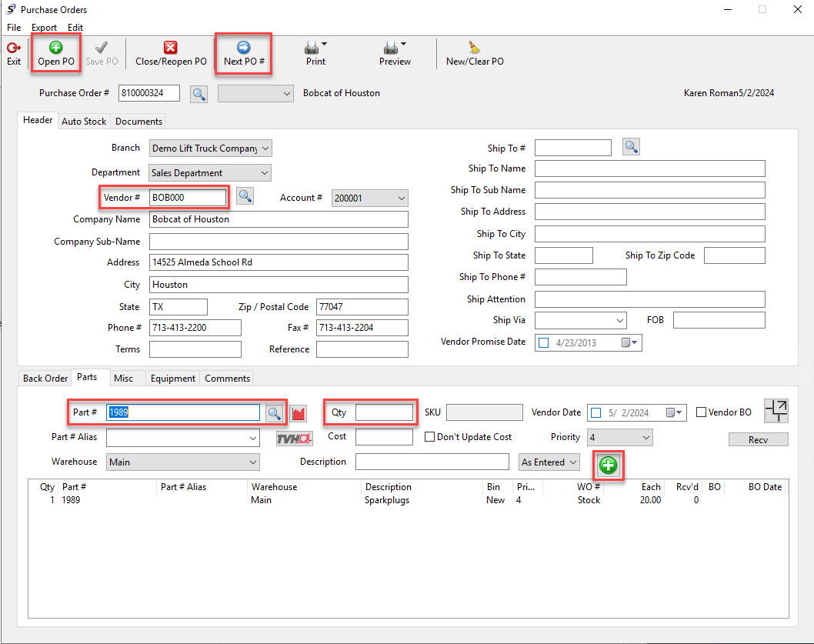Click the Part # input field
The width and height of the screenshot is (814, 644).
(183, 413)
